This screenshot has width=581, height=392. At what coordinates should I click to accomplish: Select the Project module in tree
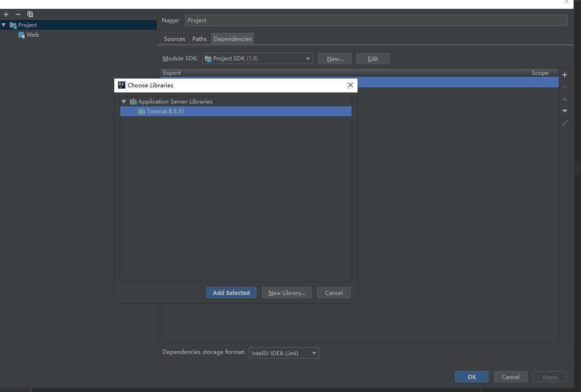tap(78, 25)
